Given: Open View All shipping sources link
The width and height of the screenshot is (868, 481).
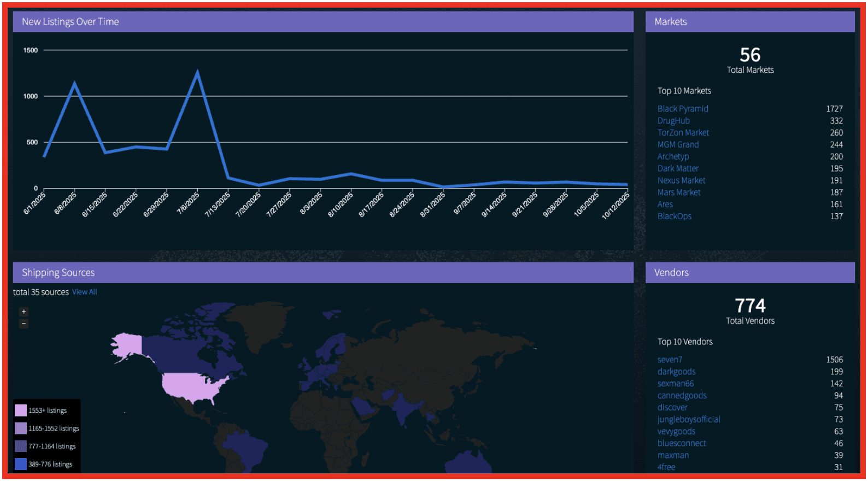Looking at the screenshot, I should coord(84,292).
